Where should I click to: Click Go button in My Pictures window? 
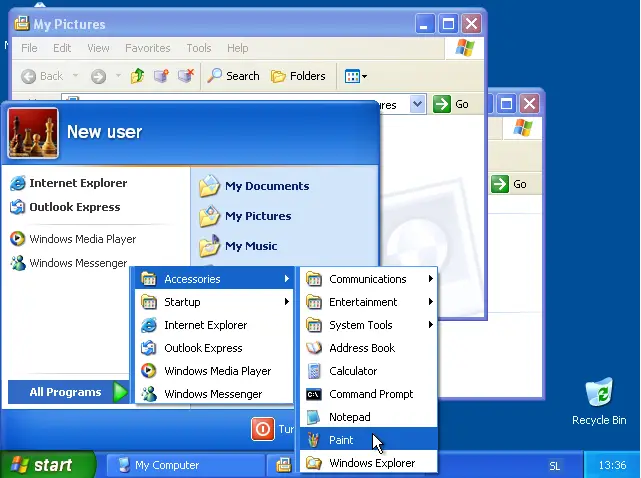tap(450, 104)
